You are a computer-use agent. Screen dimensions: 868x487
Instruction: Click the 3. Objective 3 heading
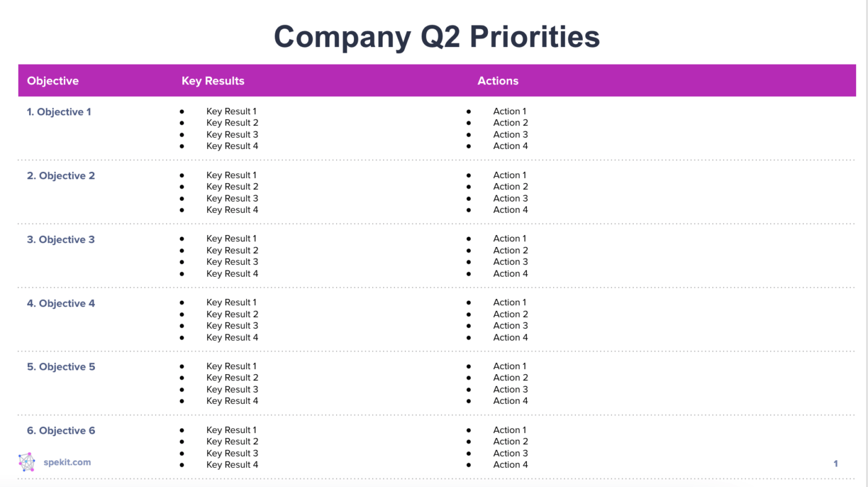61,239
